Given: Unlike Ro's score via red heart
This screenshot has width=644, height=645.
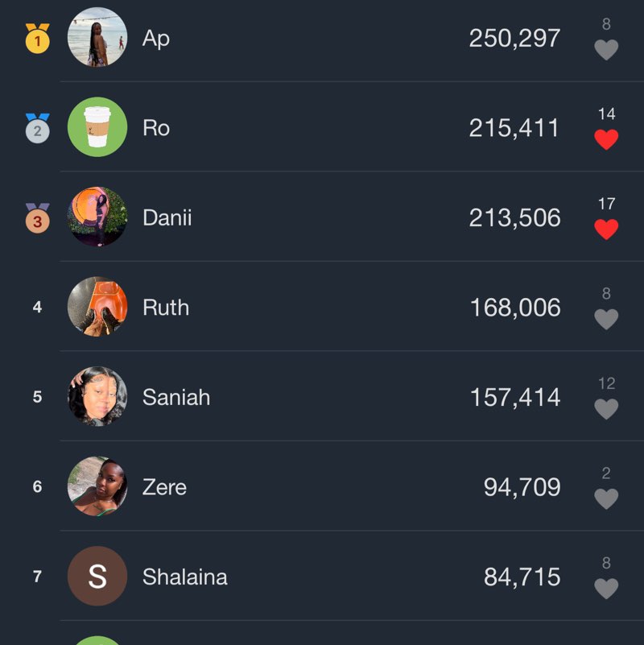Looking at the screenshot, I should coord(606,140).
